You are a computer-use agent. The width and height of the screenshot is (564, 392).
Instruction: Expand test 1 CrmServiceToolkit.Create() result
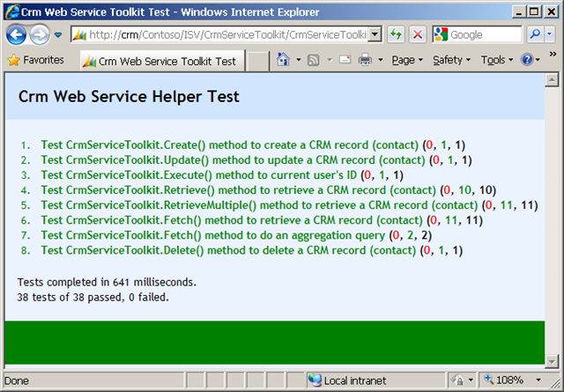click(x=253, y=145)
